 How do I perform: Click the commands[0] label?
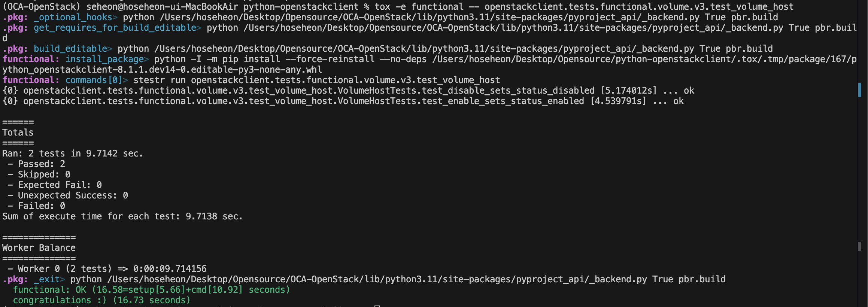point(94,80)
